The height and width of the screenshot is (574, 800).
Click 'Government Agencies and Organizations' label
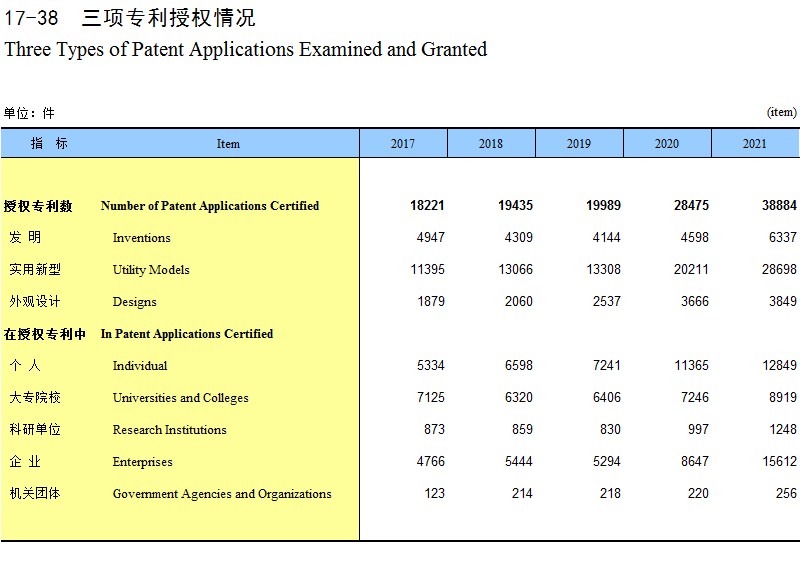click(222, 494)
